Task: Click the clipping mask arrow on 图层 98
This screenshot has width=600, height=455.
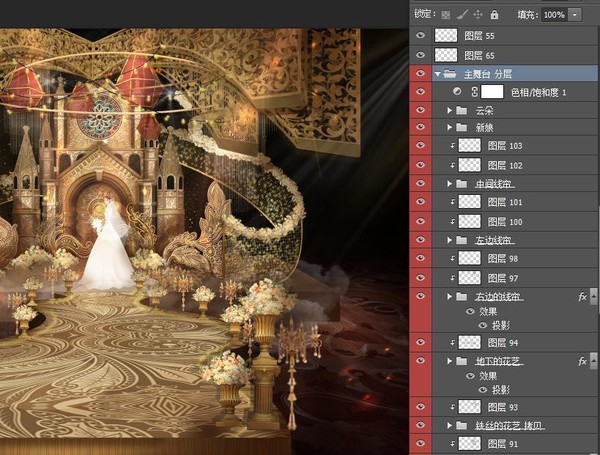Action: (x=453, y=258)
